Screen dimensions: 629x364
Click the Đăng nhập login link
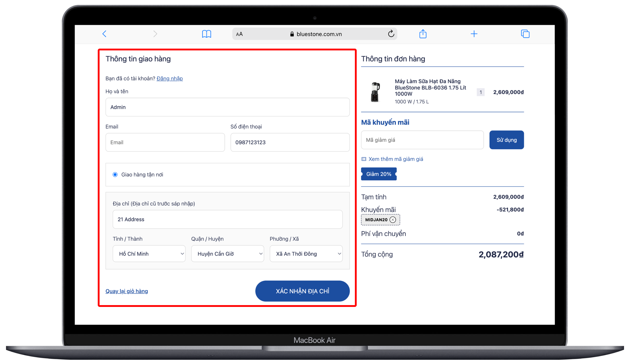170,79
